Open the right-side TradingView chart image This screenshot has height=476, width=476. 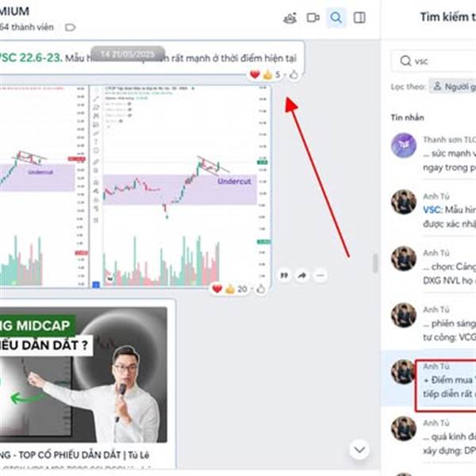click(x=181, y=186)
